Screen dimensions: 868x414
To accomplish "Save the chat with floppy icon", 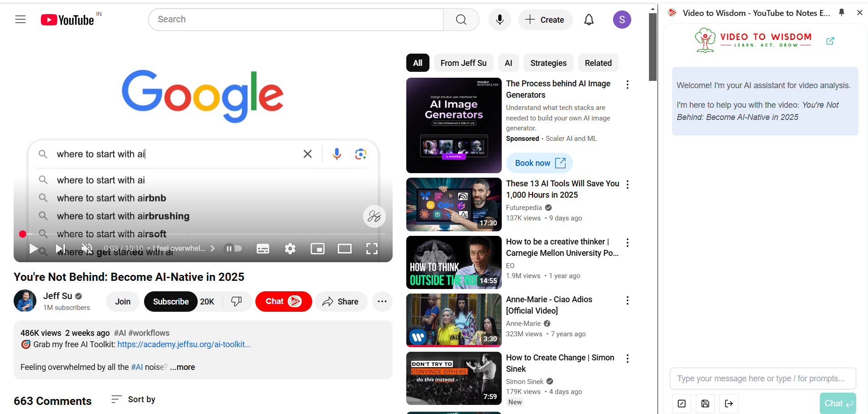I will [705, 404].
